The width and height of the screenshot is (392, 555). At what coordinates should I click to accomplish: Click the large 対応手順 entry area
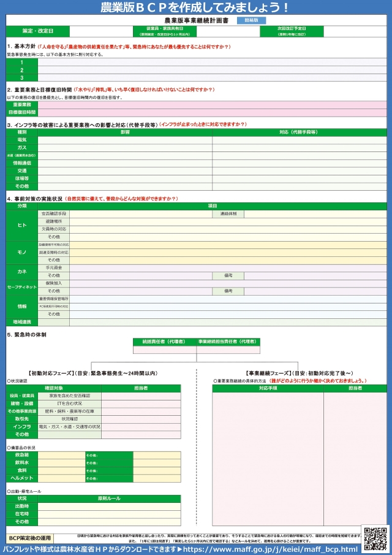pos(268,459)
